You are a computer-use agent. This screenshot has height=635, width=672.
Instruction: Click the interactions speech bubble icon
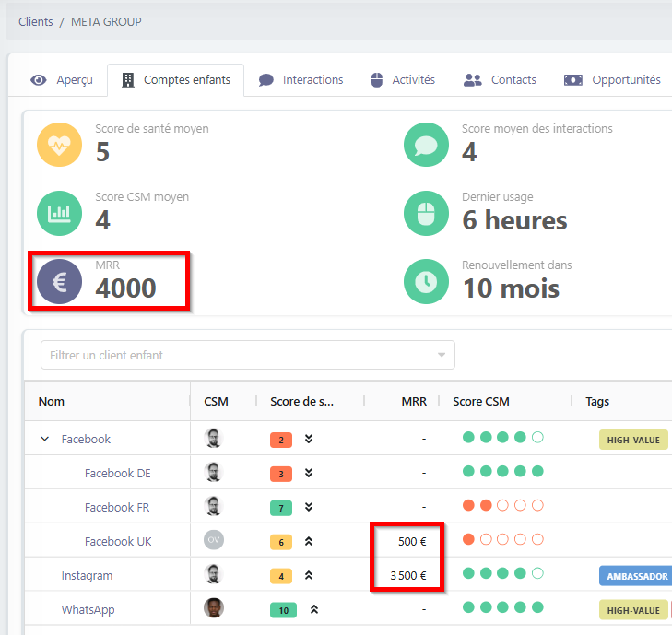[427, 145]
